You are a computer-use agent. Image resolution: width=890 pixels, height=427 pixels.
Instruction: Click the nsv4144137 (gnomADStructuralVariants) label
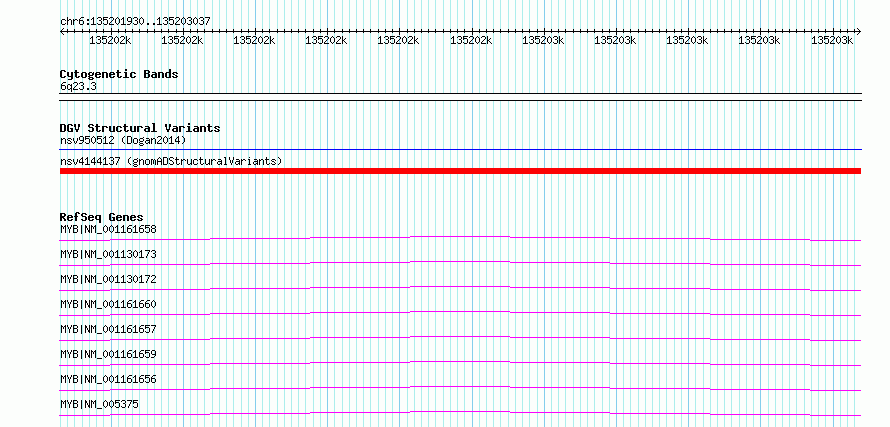[171, 161]
